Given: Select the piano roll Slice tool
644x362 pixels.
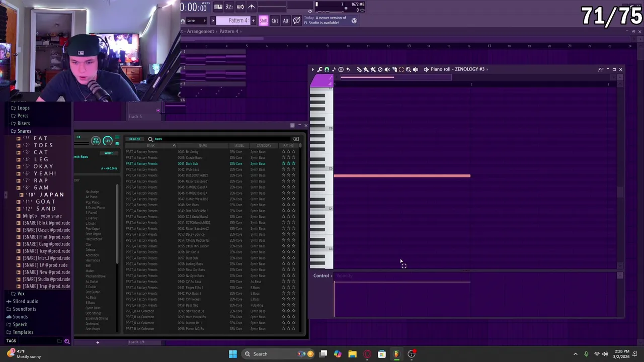Looking at the screenshot, I should pos(394,69).
